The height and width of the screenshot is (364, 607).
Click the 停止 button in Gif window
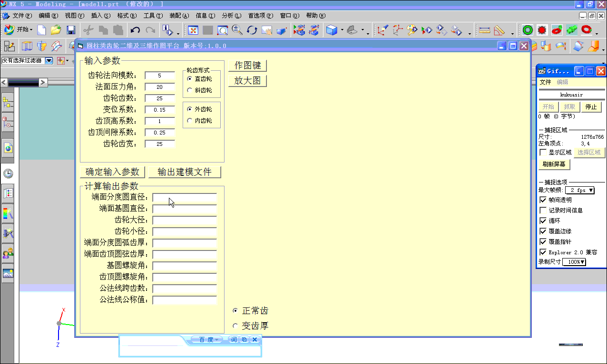[591, 107]
